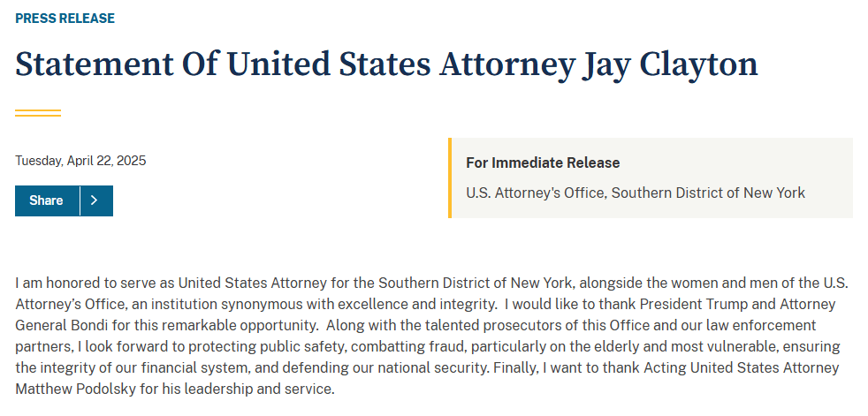Click the yellow vertical bar beside release box

(x=450, y=178)
